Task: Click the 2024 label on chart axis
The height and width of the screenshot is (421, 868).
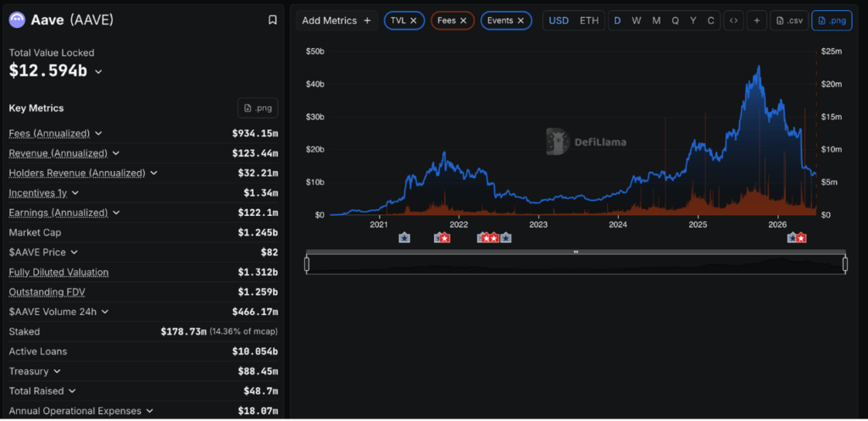Action: coord(618,224)
